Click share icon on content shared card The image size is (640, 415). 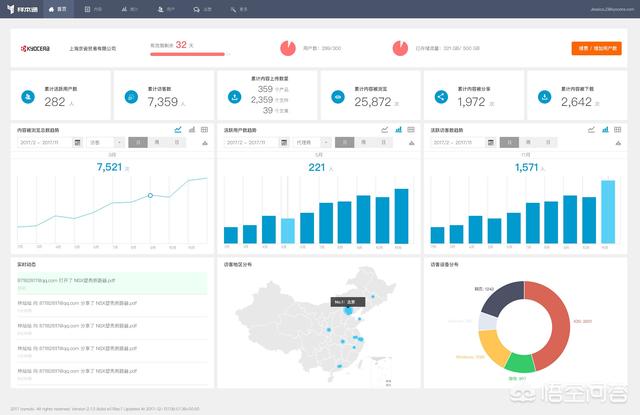point(441,97)
